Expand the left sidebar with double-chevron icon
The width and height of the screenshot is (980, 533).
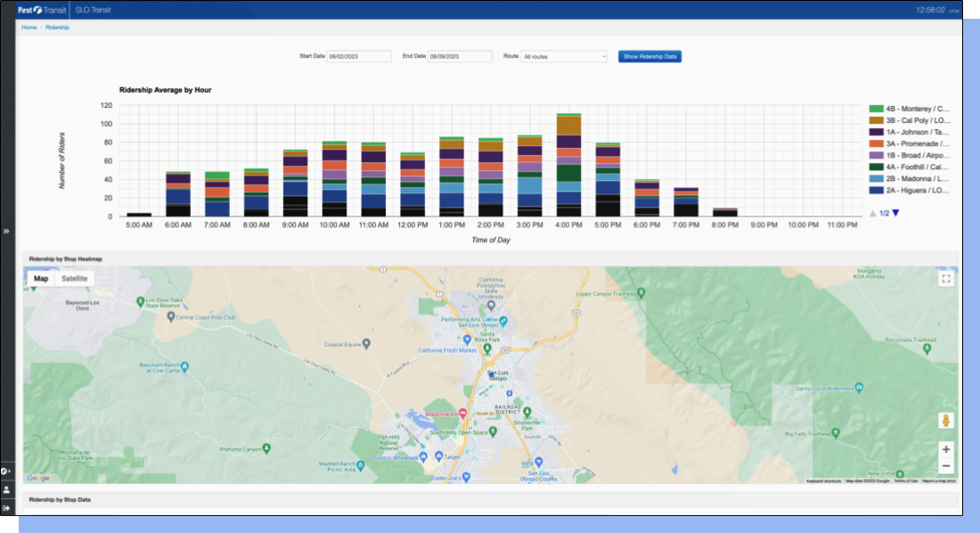click(6, 231)
